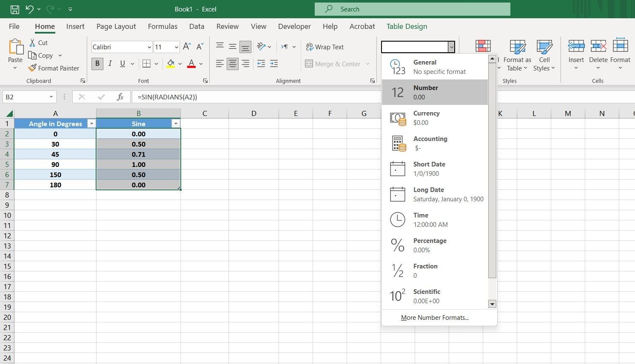Click the Insert Function fx icon
Screen dimensions: 635x364
[x=120, y=97]
